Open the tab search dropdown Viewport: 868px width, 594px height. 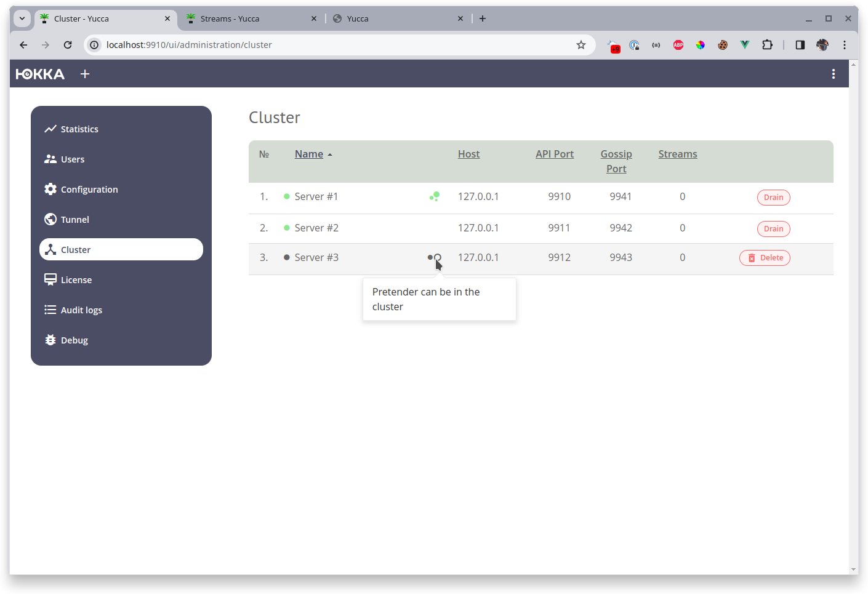(x=22, y=18)
